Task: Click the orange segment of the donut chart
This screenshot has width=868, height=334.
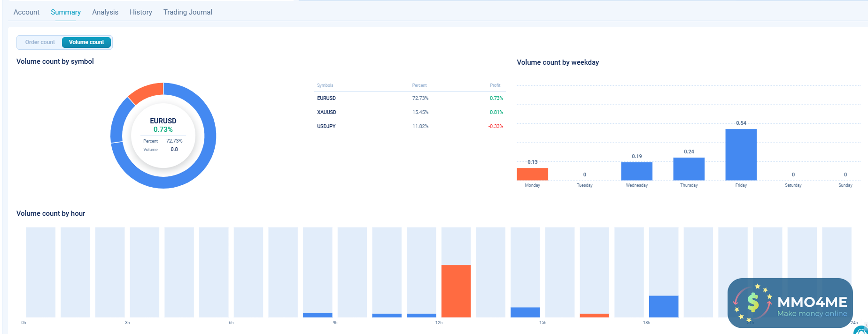Action: [147, 93]
